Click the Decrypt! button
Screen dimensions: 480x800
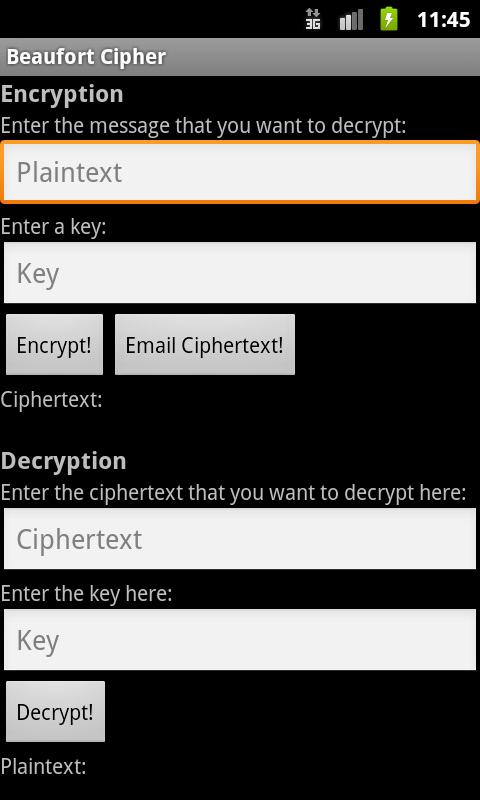click(55, 711)
